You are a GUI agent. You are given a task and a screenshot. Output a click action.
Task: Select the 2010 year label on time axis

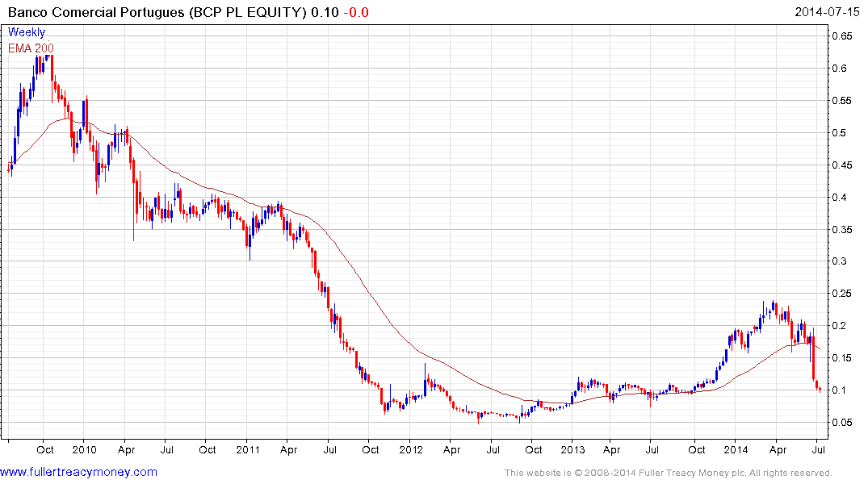pyautogui.click(x=85, y=449)
